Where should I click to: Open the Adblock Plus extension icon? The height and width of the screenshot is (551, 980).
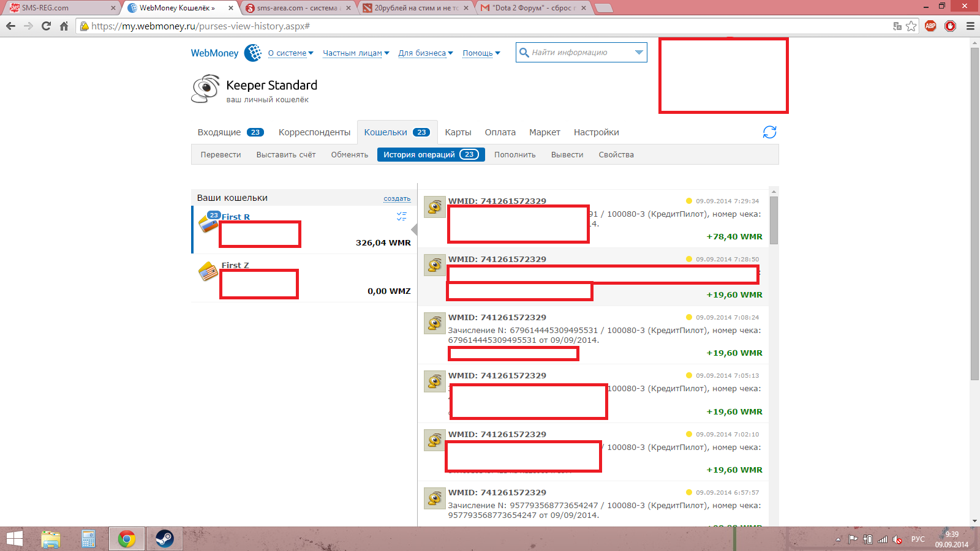930,26
